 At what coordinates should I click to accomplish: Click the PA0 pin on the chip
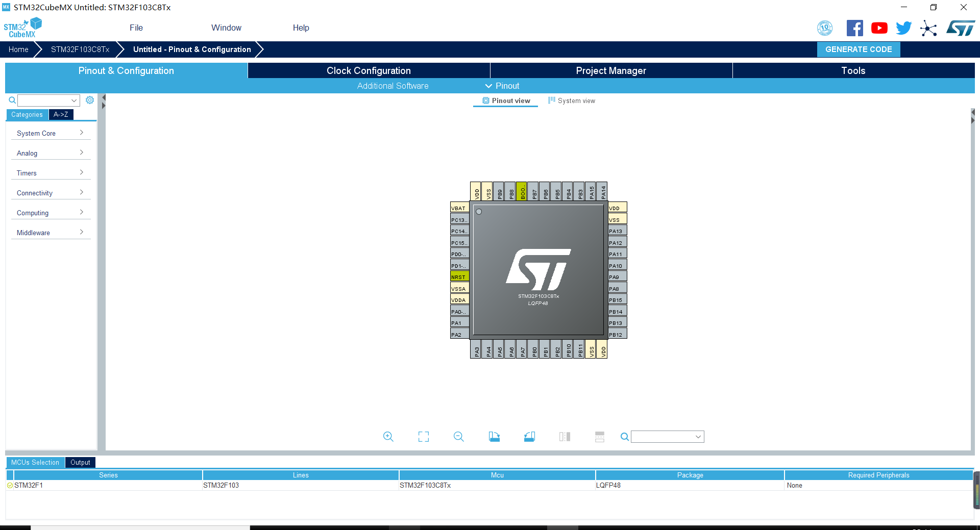459,311
